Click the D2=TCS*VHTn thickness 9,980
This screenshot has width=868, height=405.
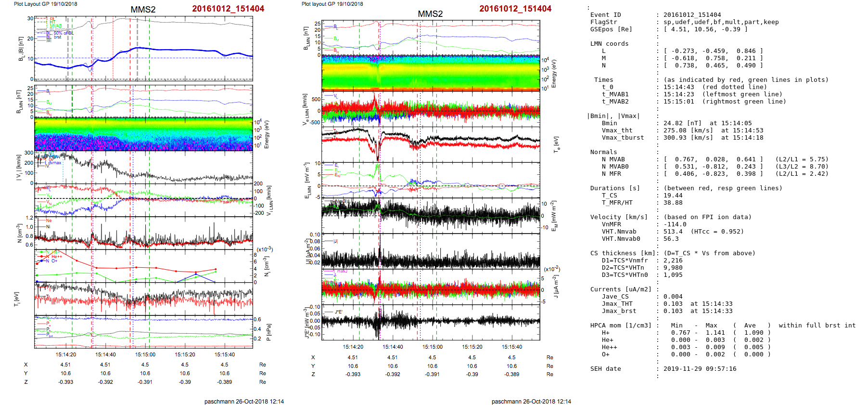pyautogui.click(x=673, y=268)
